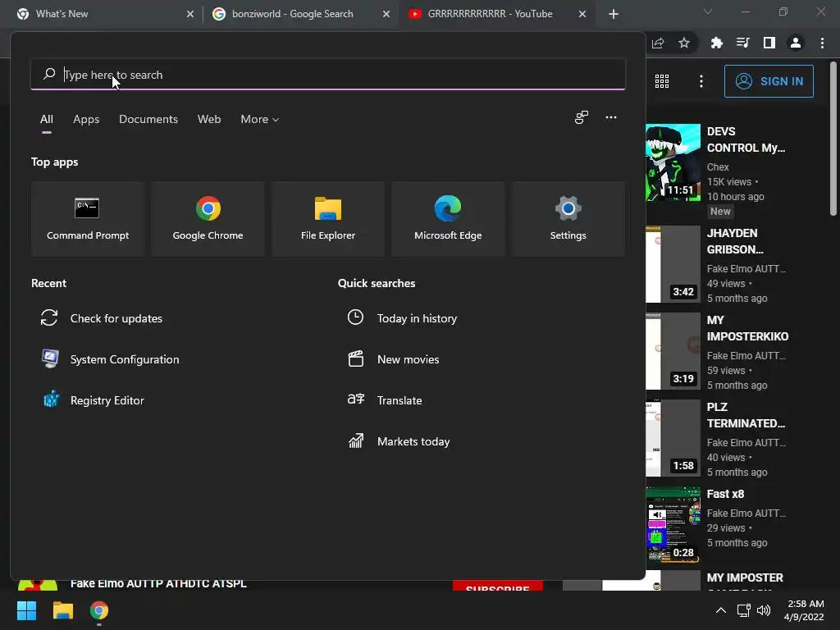Screen dimensions: 840x630
Task: Click the Type here to search field
Action: (328, 75)
